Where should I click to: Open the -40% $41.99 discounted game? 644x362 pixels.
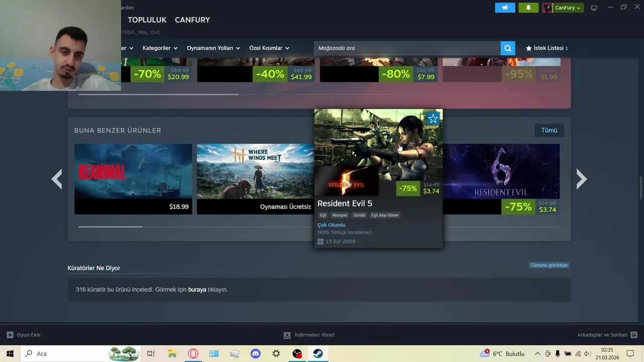(x=256, y=70)
